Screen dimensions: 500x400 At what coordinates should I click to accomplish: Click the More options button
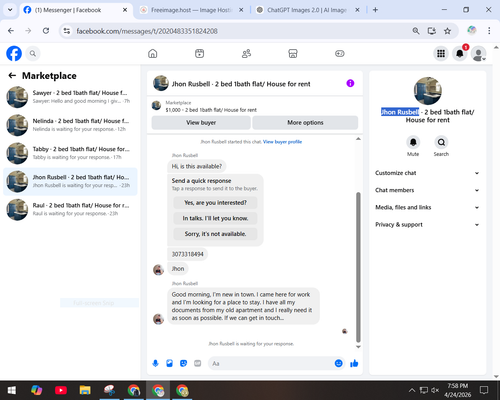point(305,122)
